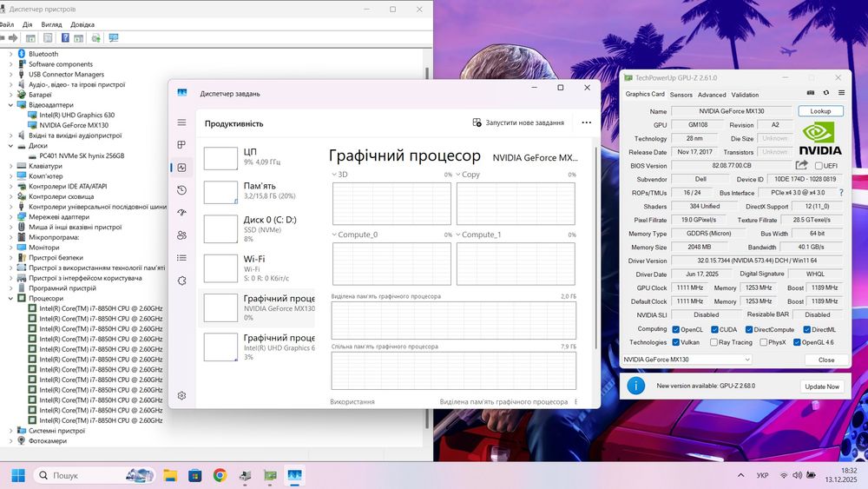Toggle the CUDA checkbox
This screenshot has height=489, width=868.
(x=714, y=329)
